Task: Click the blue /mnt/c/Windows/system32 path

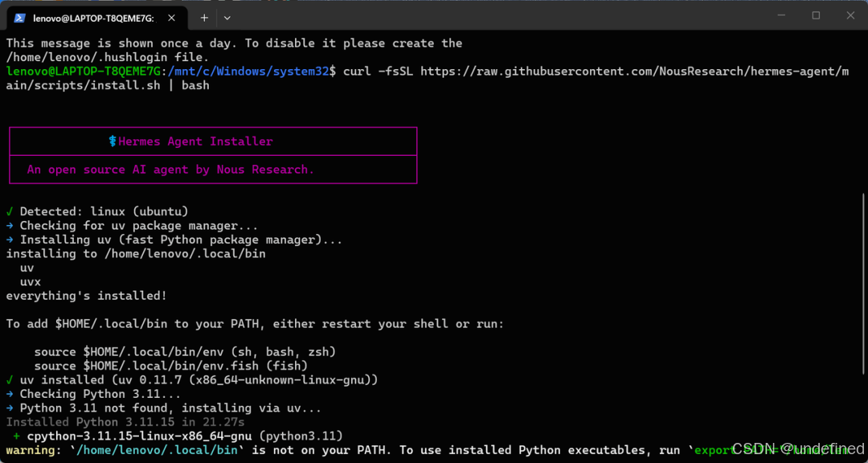Action: [250, 72]
